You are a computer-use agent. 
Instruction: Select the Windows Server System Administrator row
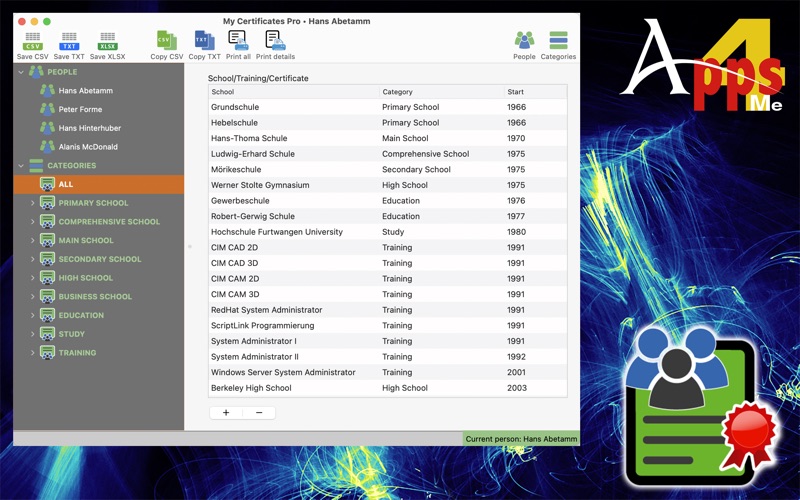click(x=388, y=372)
